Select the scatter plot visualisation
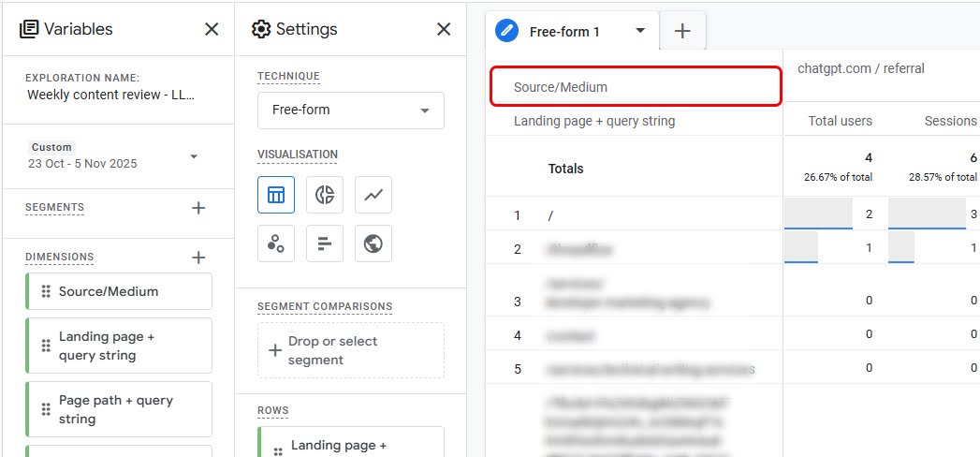 click(276, 243)
